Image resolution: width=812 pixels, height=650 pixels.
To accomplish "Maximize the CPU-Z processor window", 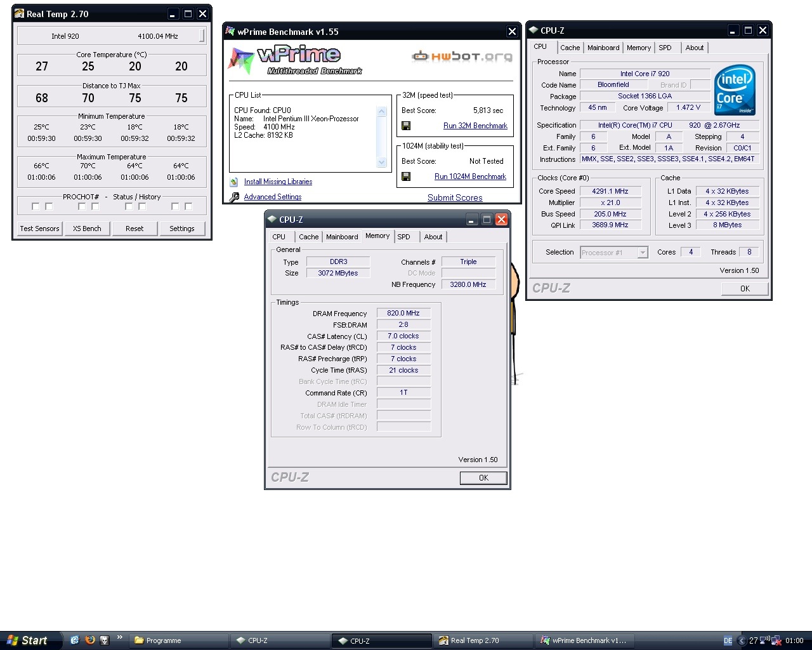I will click(x=748, y=30).
